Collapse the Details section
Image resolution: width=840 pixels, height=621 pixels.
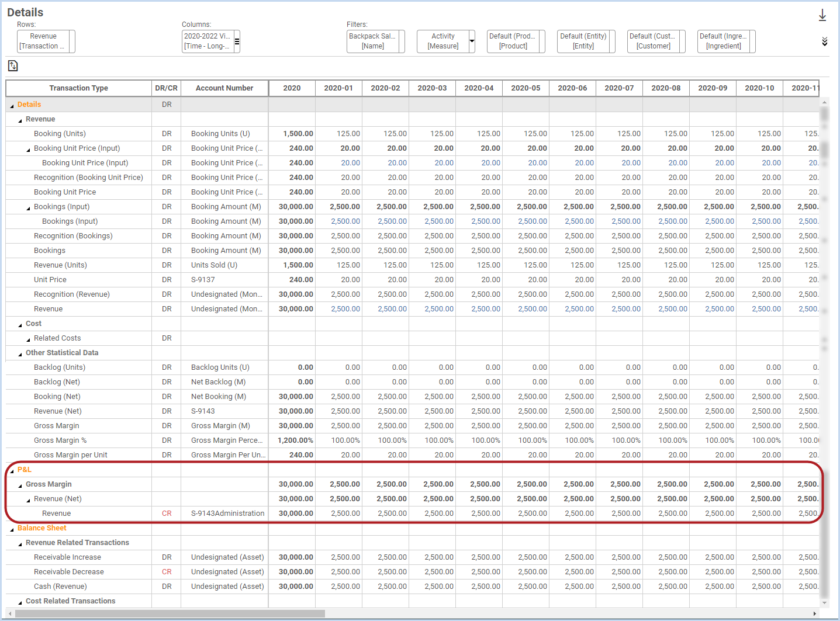click(12, 106)
